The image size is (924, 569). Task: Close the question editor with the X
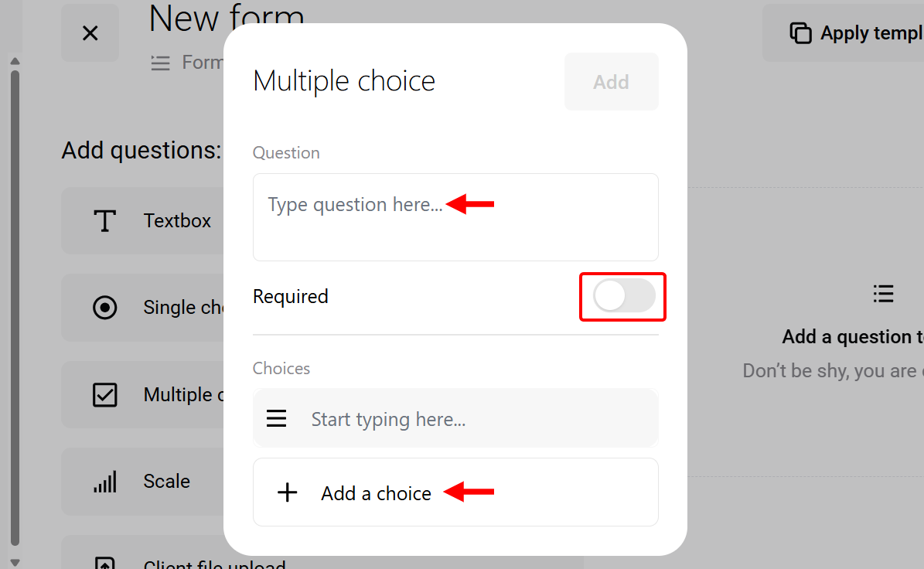(90, 32)
